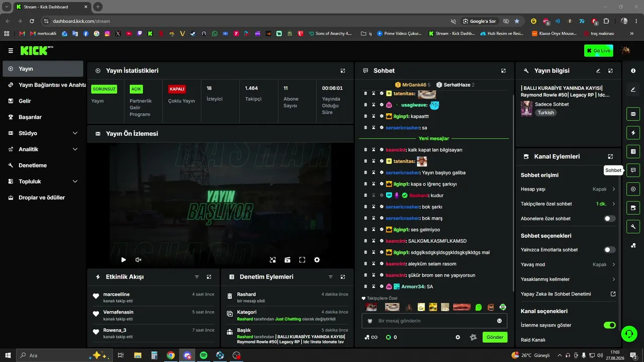Toggle theater mode on stream preview
The width and height of the screenshot is (644, 362).
pyautogui.click(x=287, y=260)
